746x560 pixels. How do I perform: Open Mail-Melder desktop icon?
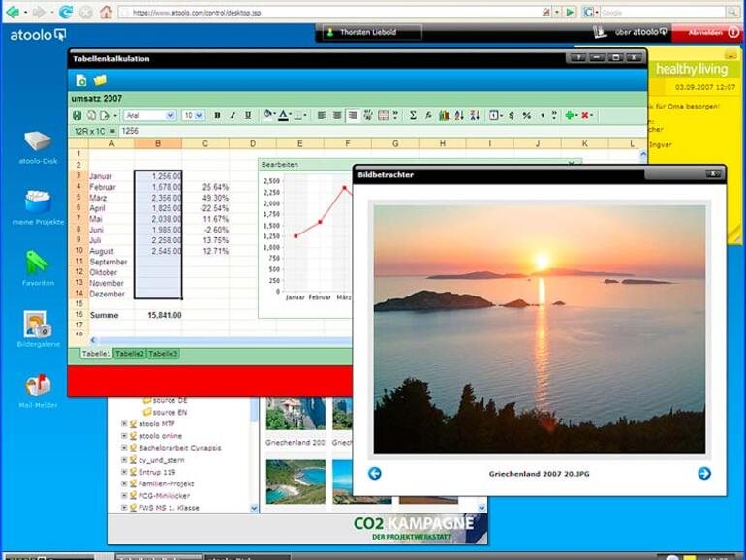point(38,390)
